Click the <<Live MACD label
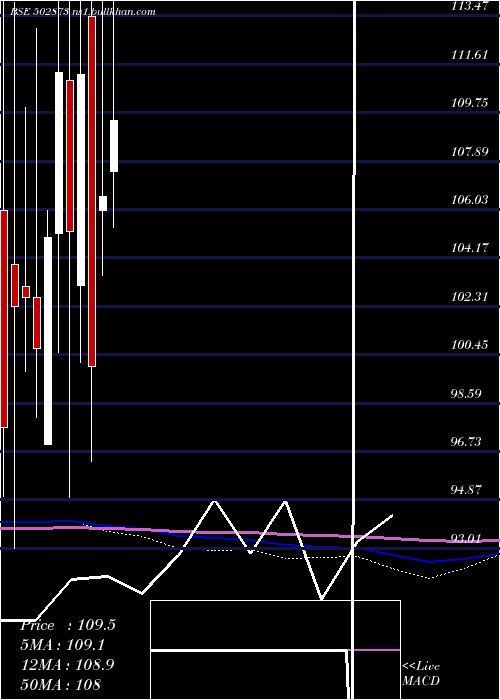The image size is (500, 700). coord(421,674)
